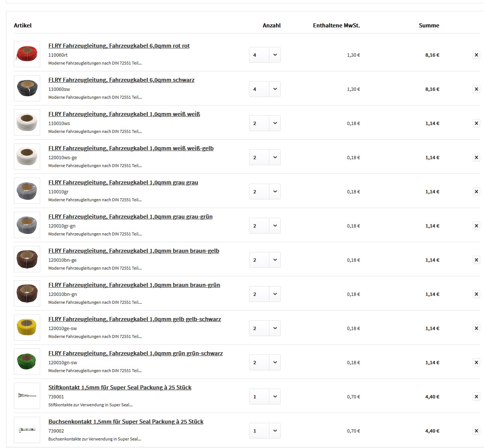Remove the gelb-schwarz cable item
Viewport: 484px width, 448px height.
(476, 328)
